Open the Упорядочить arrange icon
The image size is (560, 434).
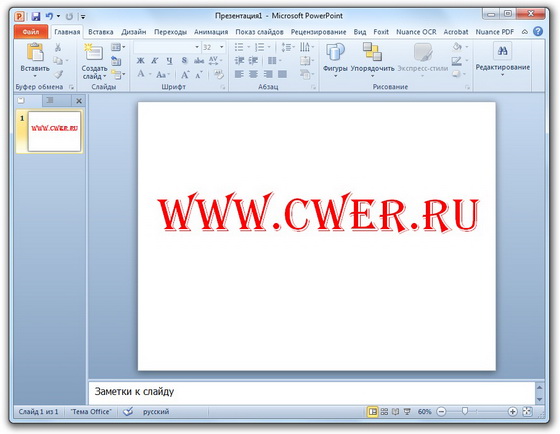pyautogui.click(x=372, y=52)
